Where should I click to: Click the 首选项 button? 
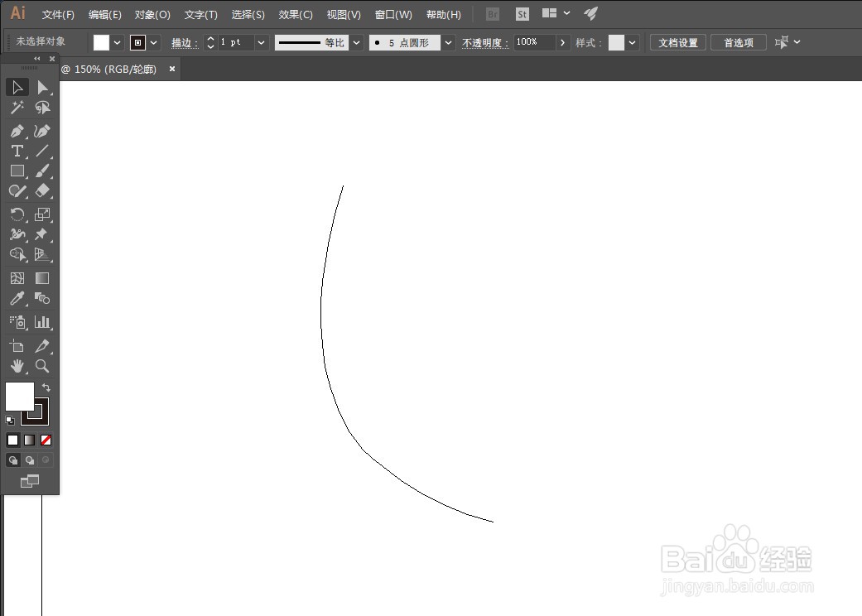coord(739,43)
